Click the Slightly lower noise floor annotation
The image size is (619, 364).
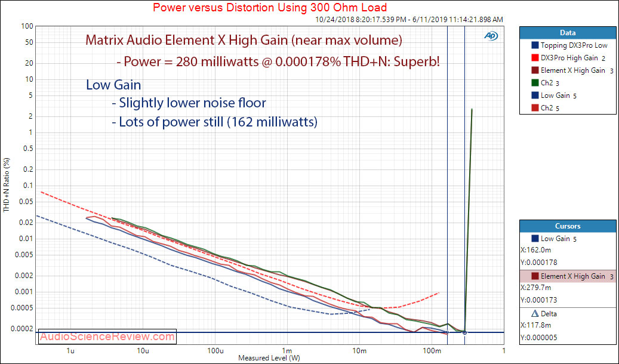click(x=189, y=103)
